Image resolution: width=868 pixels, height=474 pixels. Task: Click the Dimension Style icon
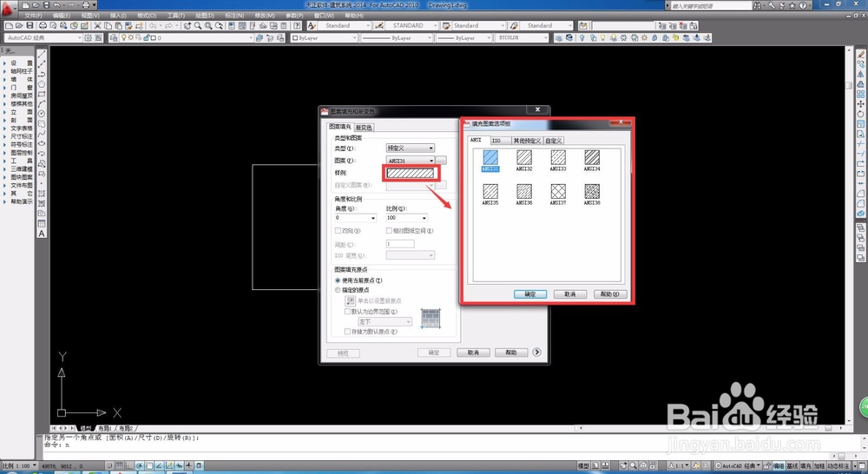[379, 25]
